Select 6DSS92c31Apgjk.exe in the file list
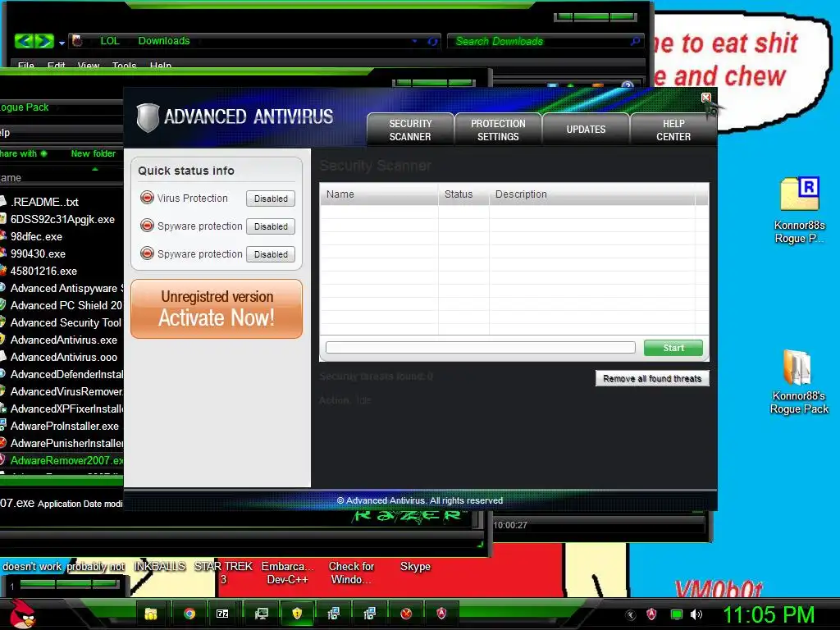Screen dimensions: 840x630 pyautogui.click(x=62, y=219)
